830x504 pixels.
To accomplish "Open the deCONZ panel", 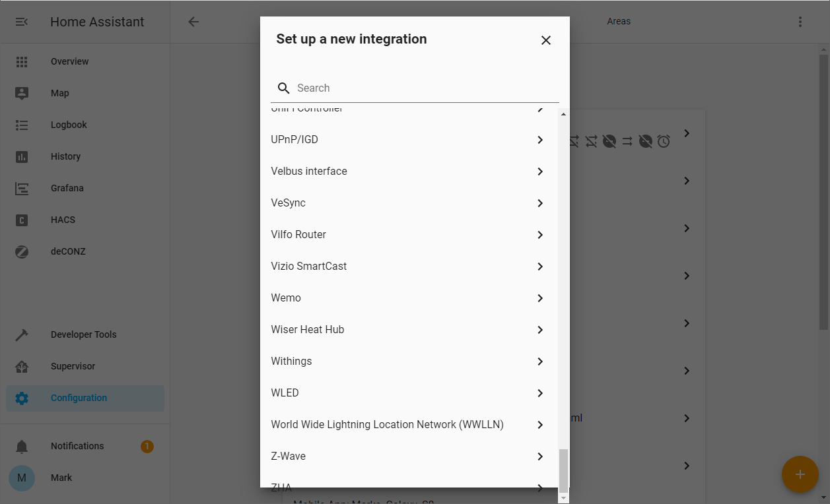I will point(85,251).
